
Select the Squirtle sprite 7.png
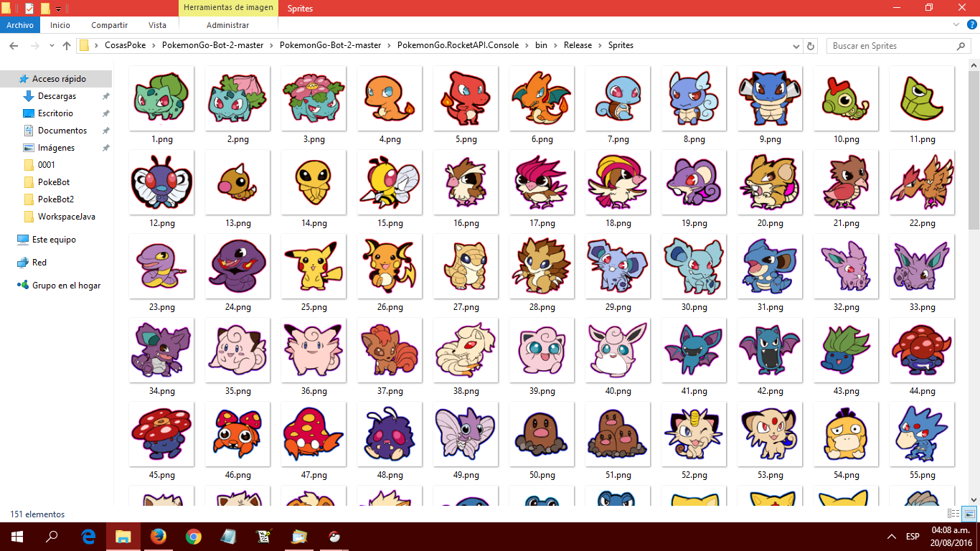coord(618,98)
